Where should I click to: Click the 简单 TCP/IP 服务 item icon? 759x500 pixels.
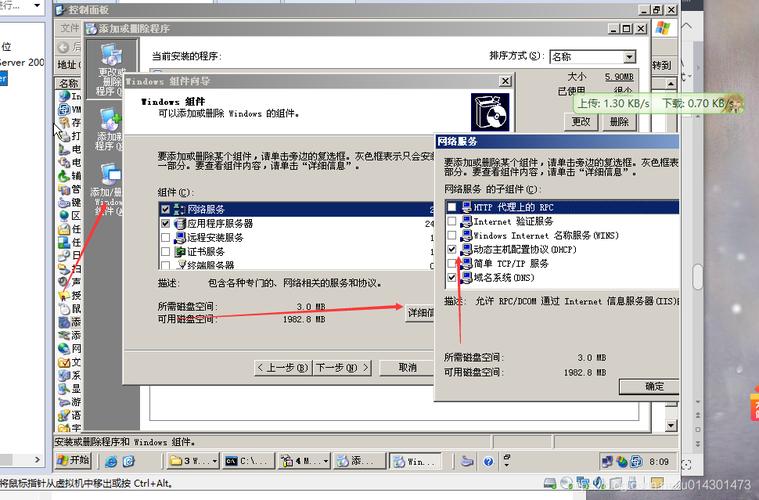(x=466, y=263)
